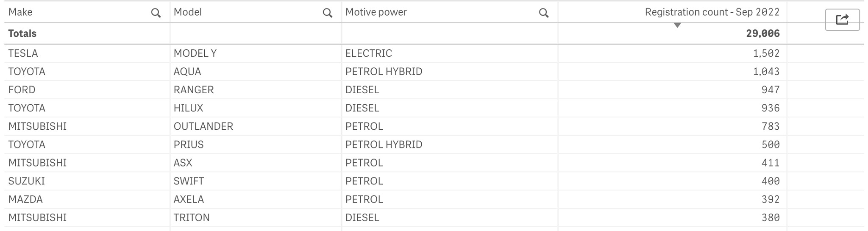Select PRIUS model cell
Viewport: 868px width, 231px height.
[189, 145]
